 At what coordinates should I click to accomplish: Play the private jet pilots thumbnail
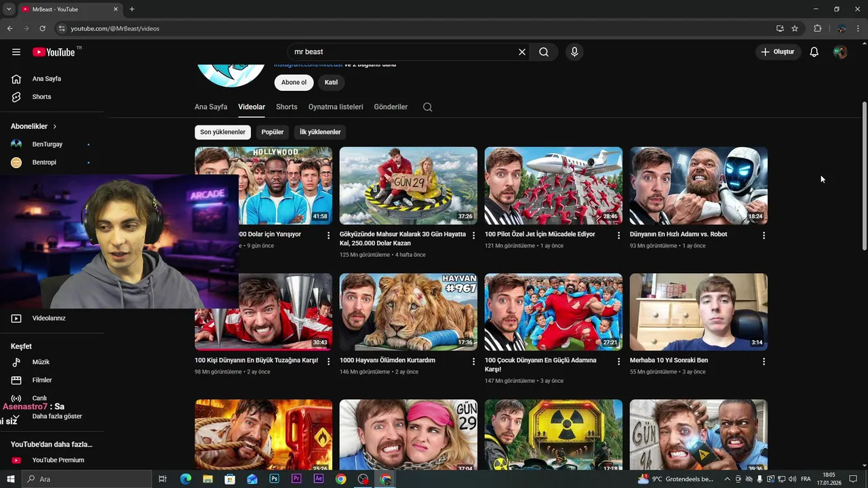553,186
